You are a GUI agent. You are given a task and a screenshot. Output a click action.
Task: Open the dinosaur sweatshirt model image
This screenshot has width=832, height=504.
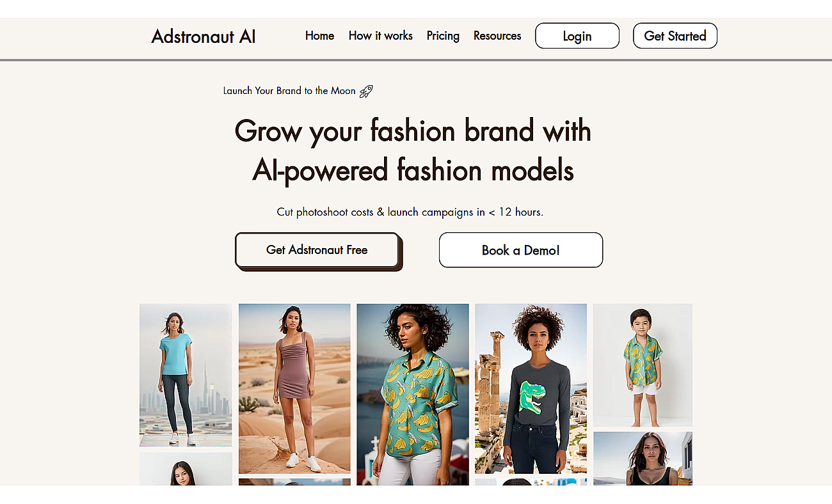pos(531,388)
